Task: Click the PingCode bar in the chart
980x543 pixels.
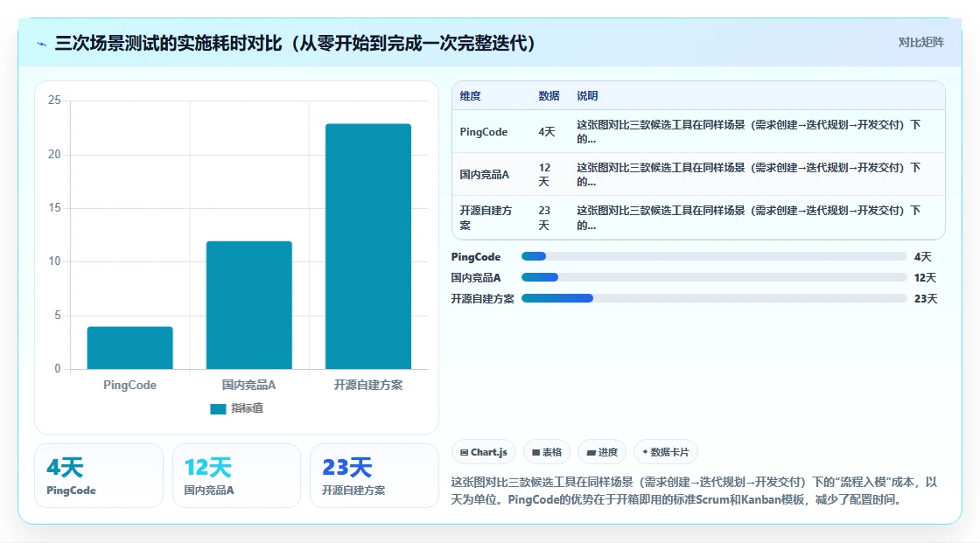Action: pos(130,347)
